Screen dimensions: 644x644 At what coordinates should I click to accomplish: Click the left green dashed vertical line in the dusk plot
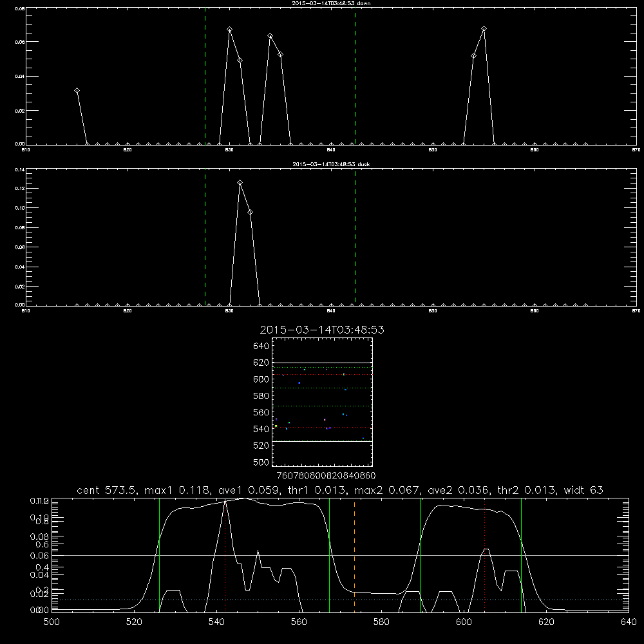click(205, 238)
